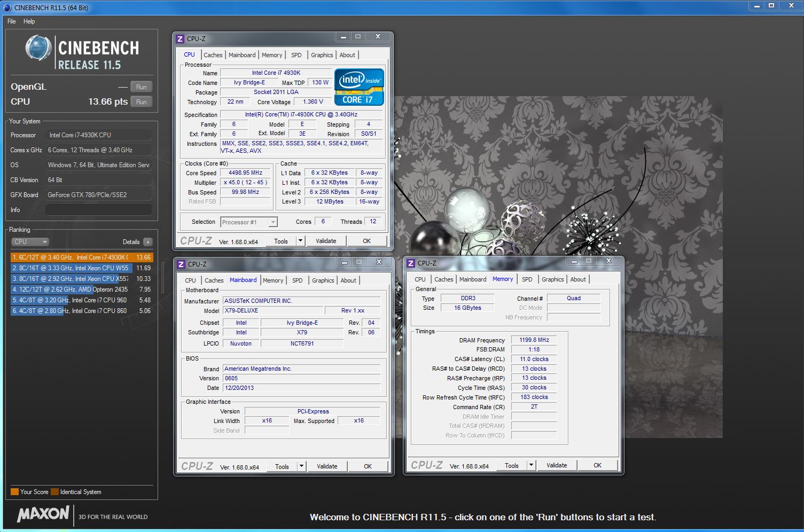Open the File menu in Cinebench

(11, 21)
